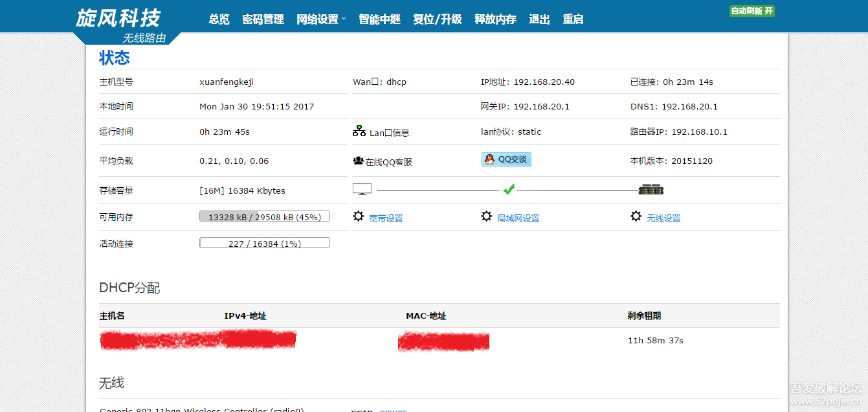
Task: Select the computer icon in connection diagram
Action: pyautogui.click(x=362, y=189)
